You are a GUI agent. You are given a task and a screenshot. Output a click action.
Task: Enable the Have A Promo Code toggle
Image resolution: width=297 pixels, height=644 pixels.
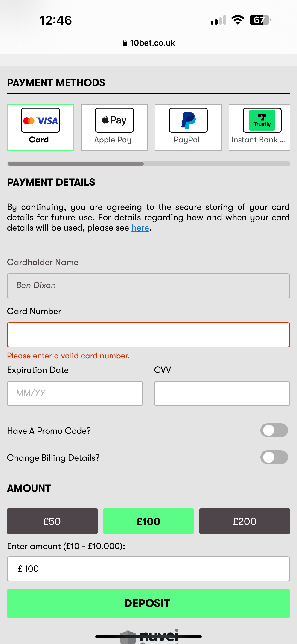click(274, 430)
